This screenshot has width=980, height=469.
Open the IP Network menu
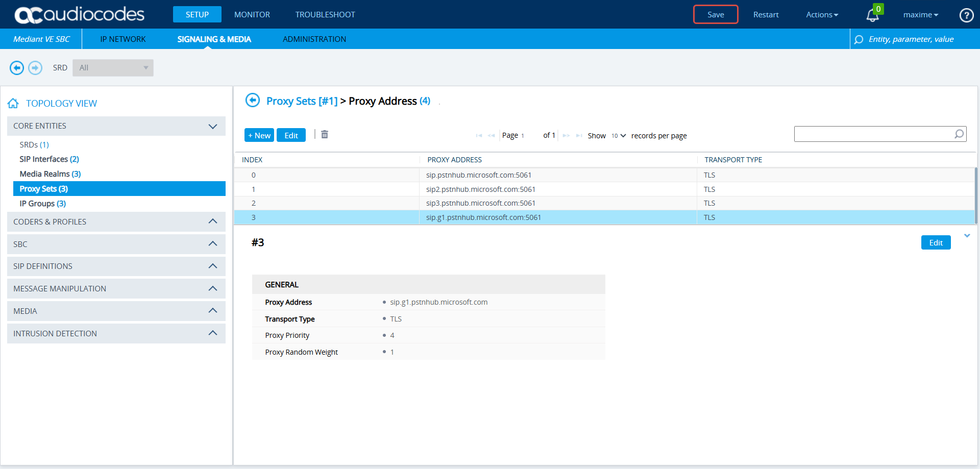123,39
